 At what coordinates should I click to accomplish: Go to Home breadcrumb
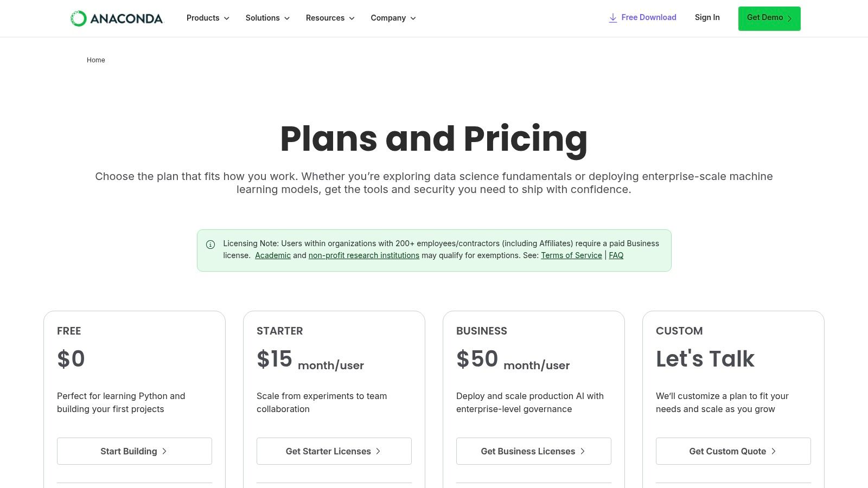96,60
